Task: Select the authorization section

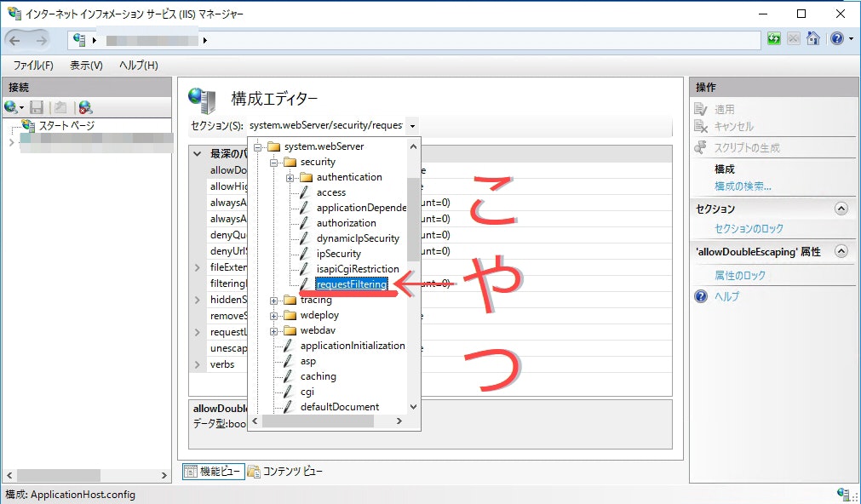Action: [346, 223]
